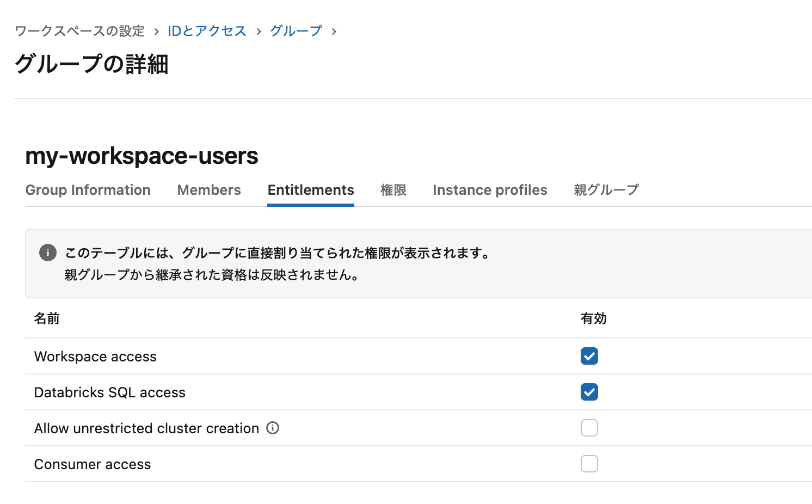The height and width of the screenshot is (504, 812).
Task: Enable Allow unrestricted cluster creation
Action: 589,428
